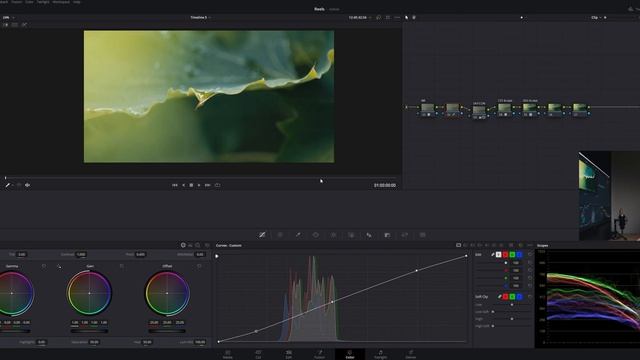
Task: Toggle Soft Clip channel ganging link
Action: [x=499, y=297]
